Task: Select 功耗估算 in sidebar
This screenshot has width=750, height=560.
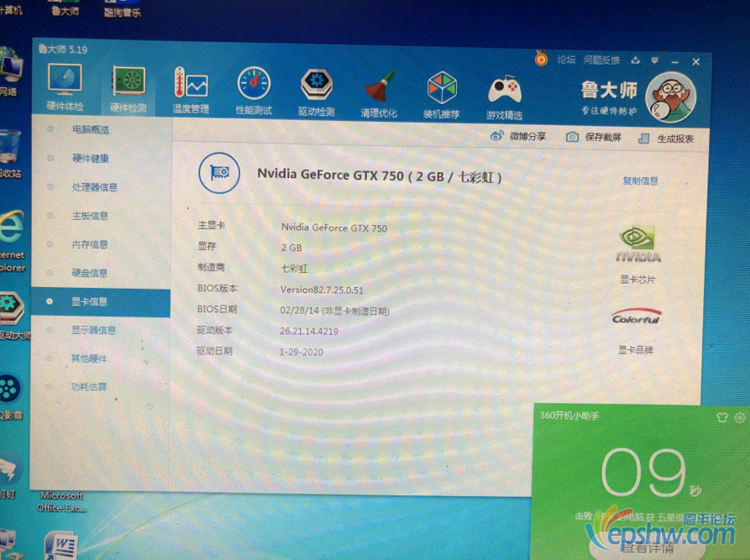Action: pyautogui.click(x=89, y=386)
